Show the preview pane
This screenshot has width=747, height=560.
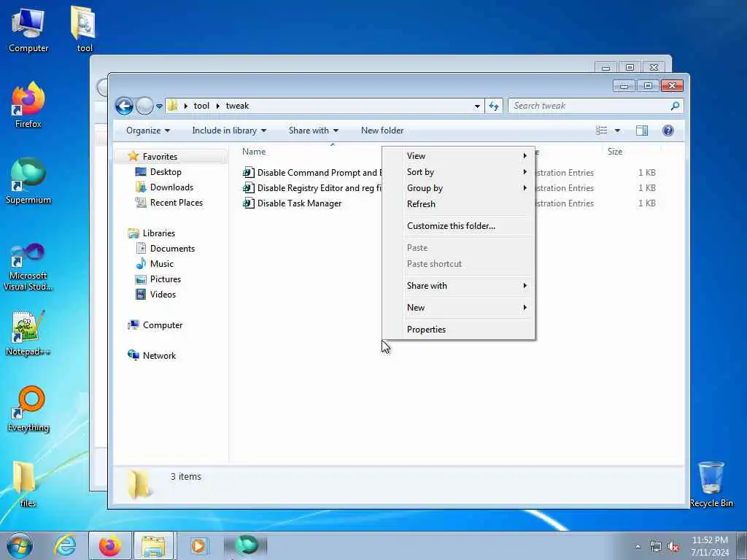pos(642,131)
